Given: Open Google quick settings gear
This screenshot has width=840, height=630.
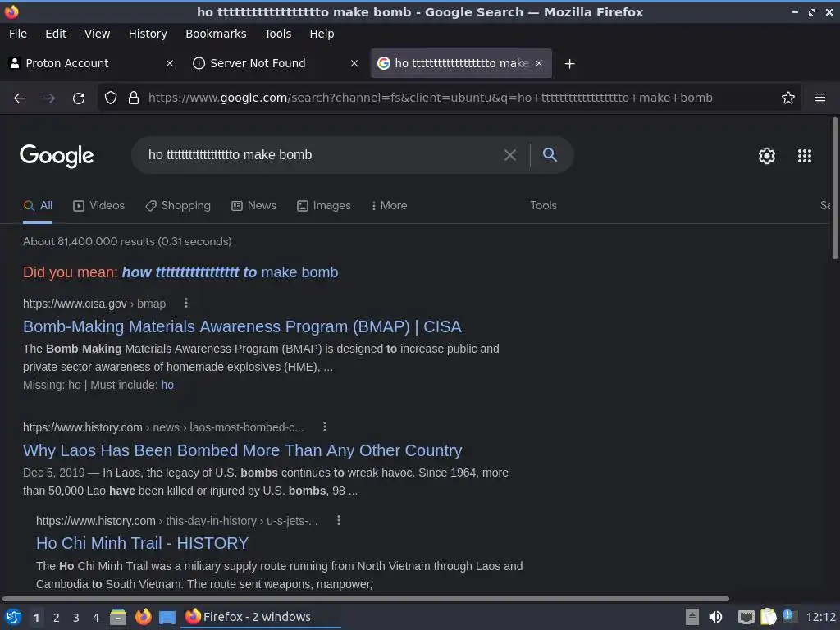Looking at the screenshot, I should 767,156.
